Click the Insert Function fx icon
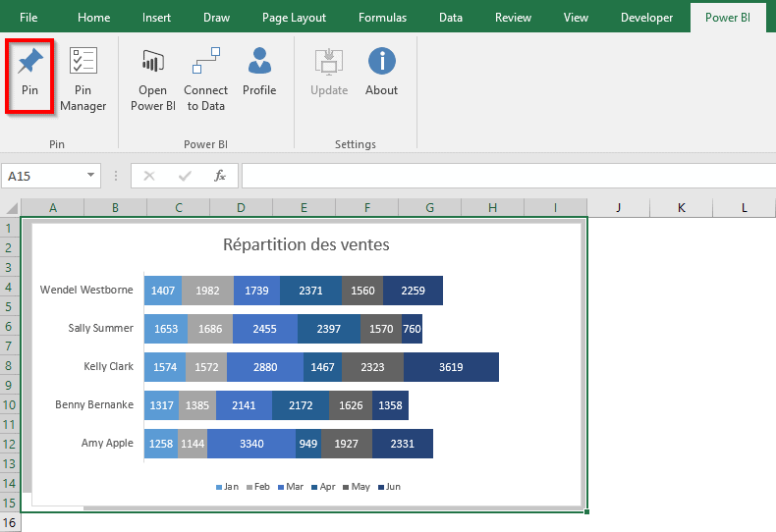The height and width of the screenshot is (532, 776). pyautogui.click(x=220, y=176)
